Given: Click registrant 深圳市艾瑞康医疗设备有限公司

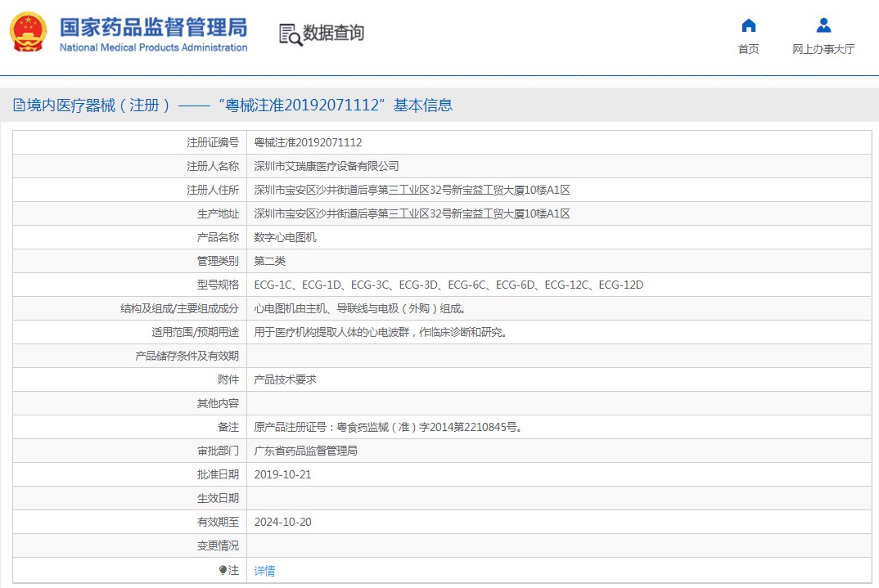Looking at the screenshot, I should point(327,166).
